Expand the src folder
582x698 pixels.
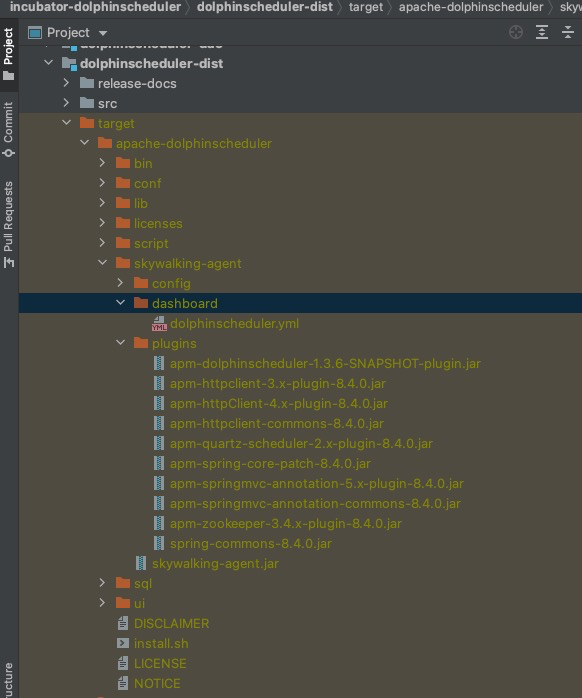(x=66, y=103)
